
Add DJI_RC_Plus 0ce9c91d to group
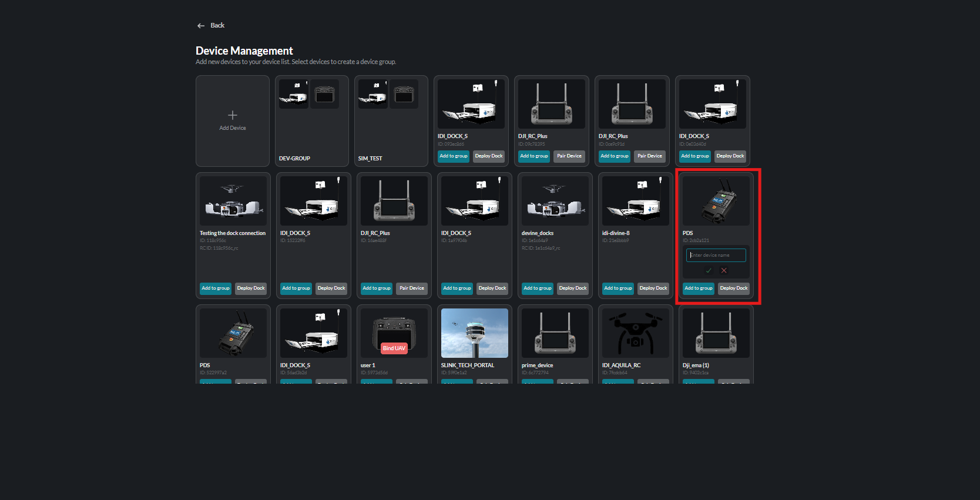(x=615, y=156)
